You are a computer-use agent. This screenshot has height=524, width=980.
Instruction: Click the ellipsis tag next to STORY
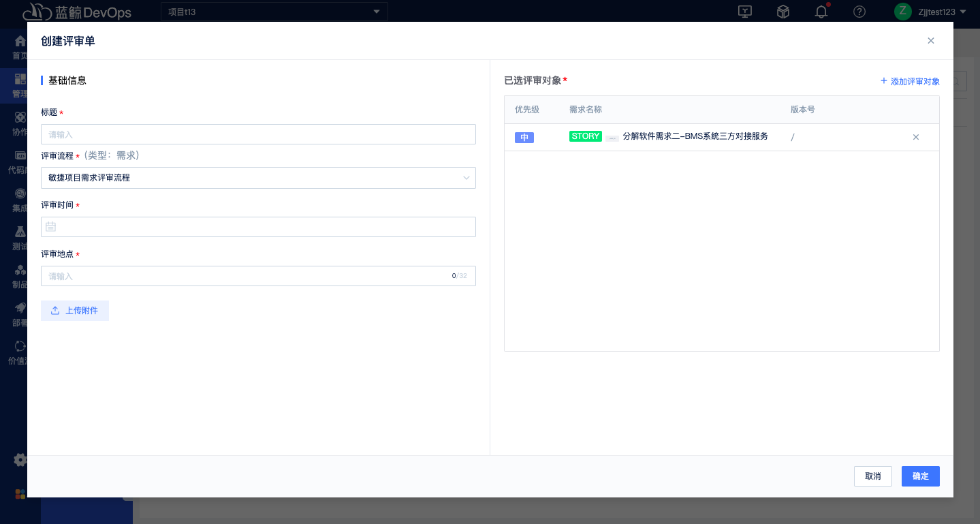[612, 138]
